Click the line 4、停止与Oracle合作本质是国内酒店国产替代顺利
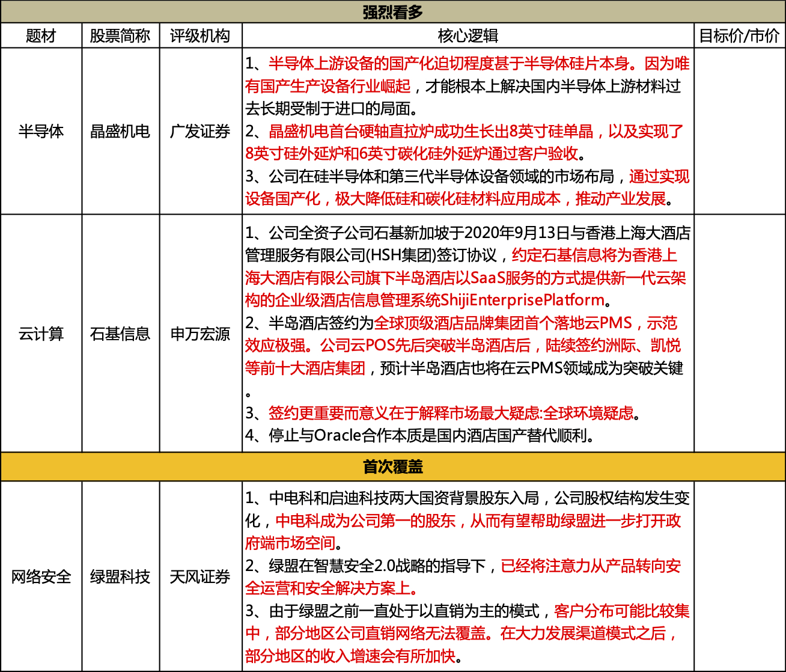786x672 pixels. click(x=421, y=435)
